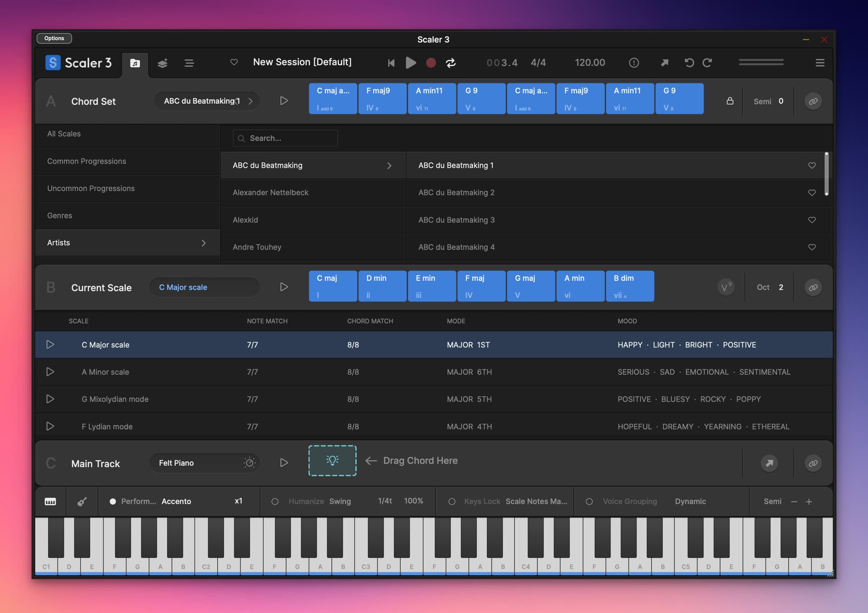The image size is (868, 613).
Task: Favorite the New Session heart icon
Action: click(x=234, y=62)
